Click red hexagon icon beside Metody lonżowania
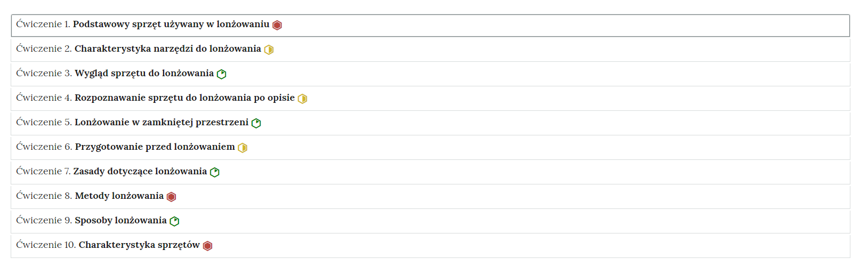This screenshot has height=274, width=868. [x=171, y=197]
